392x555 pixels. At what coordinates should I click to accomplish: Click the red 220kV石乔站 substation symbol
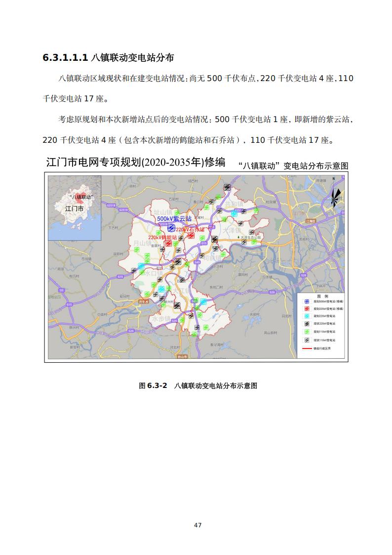(191, 235)
